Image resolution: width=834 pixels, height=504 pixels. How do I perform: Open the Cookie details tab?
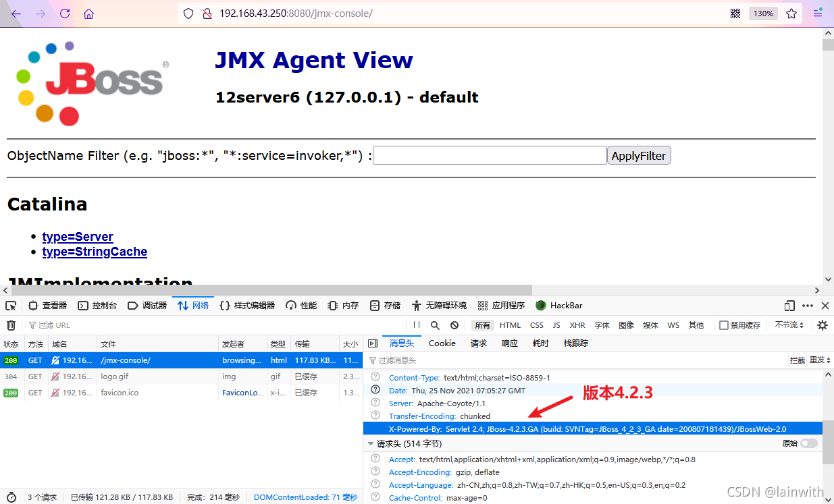click(x=442, y=343)
